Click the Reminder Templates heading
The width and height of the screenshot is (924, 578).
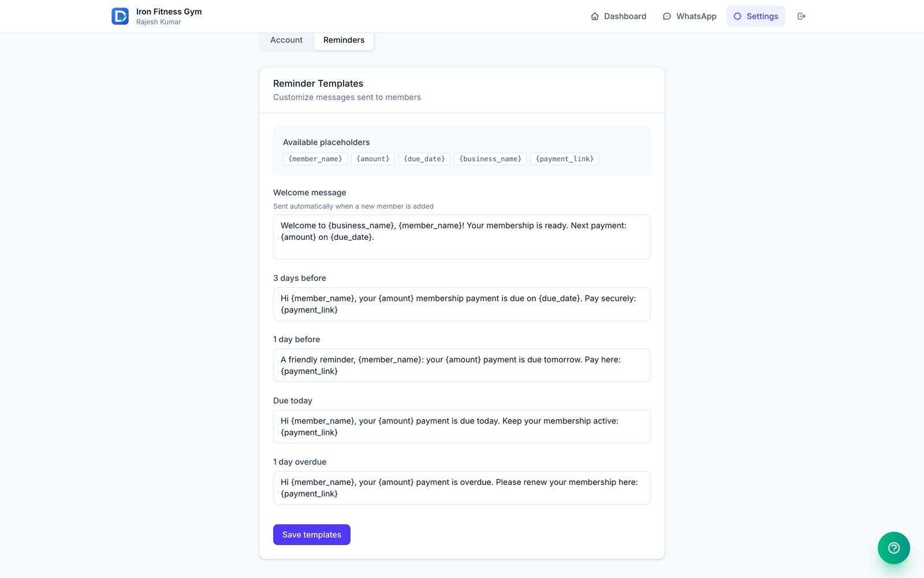tap(318, 84)
